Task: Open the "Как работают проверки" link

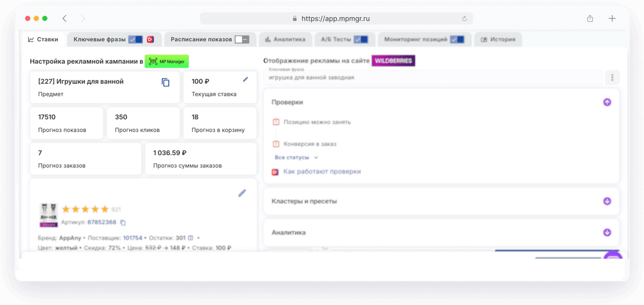Action: [x=321, y=171]
